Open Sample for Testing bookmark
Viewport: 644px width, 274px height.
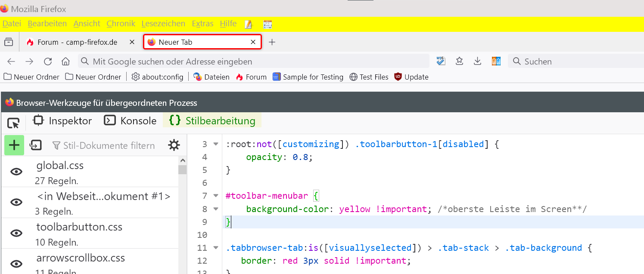tap(308, 77)
